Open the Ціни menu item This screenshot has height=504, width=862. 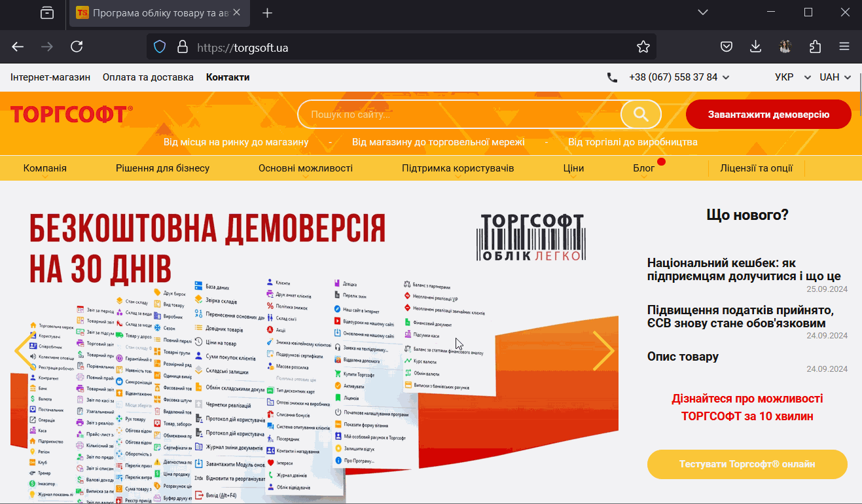[x=573, y=168]
